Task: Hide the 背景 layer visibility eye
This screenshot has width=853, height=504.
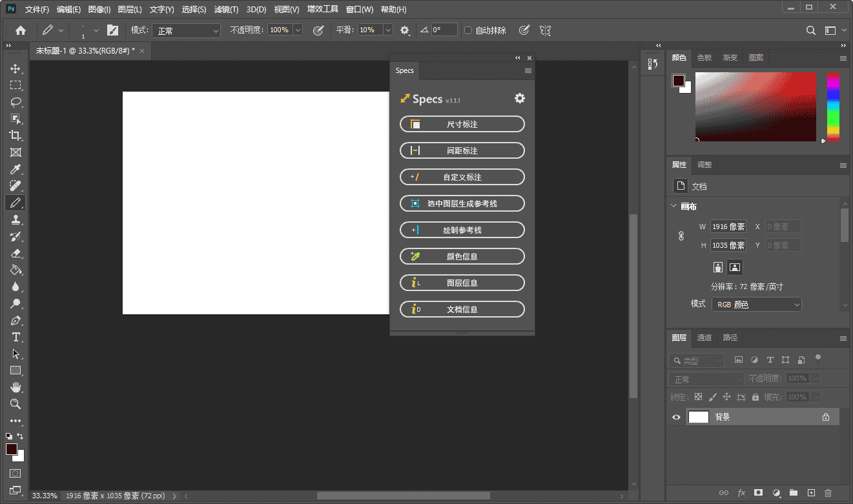Action: tap(676, 418)
